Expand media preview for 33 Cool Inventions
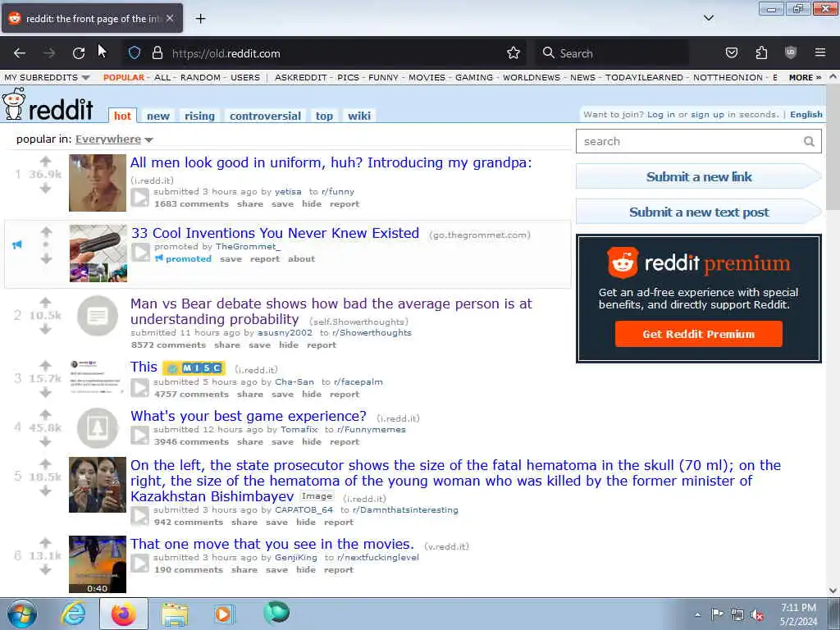The image size is (840, 630). pyautogui.click(x=141, y=253)
